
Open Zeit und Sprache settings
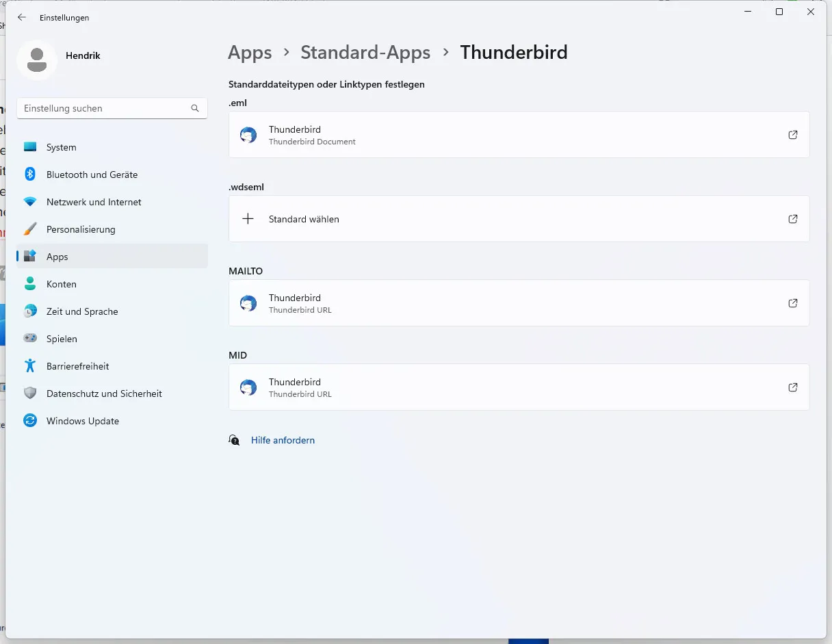click(x=112, y=311)
